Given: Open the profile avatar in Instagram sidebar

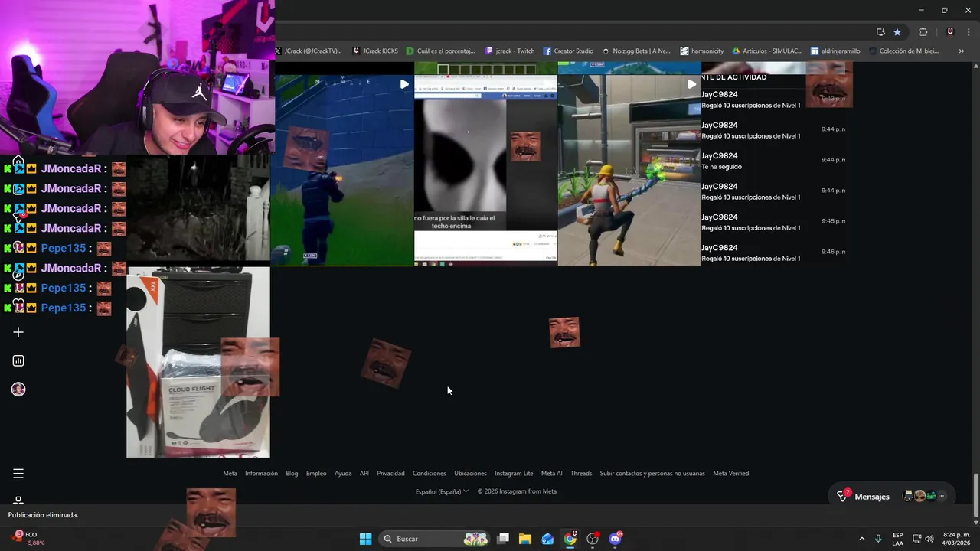Looking at the screenshot, I should [x=18, y=390].
